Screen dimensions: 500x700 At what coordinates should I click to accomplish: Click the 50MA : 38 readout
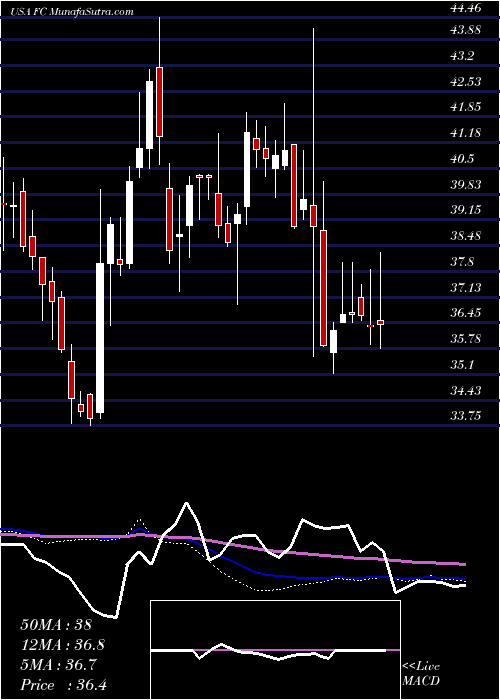56,625
